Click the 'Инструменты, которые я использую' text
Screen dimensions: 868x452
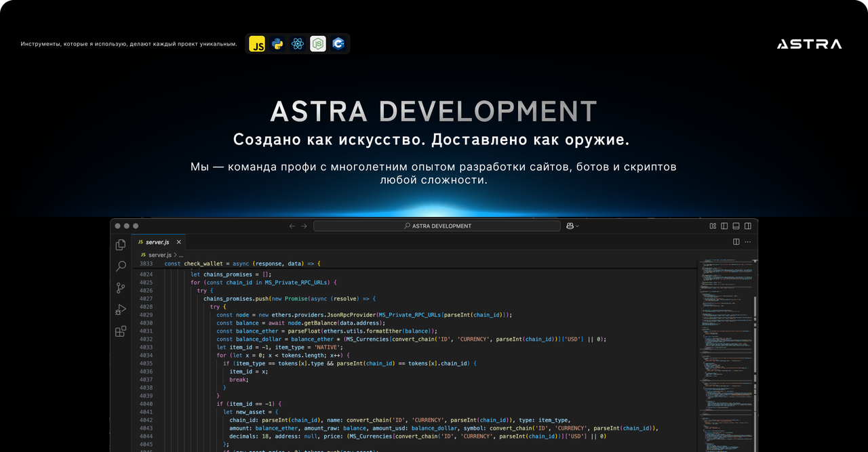(x=129, y=44)
